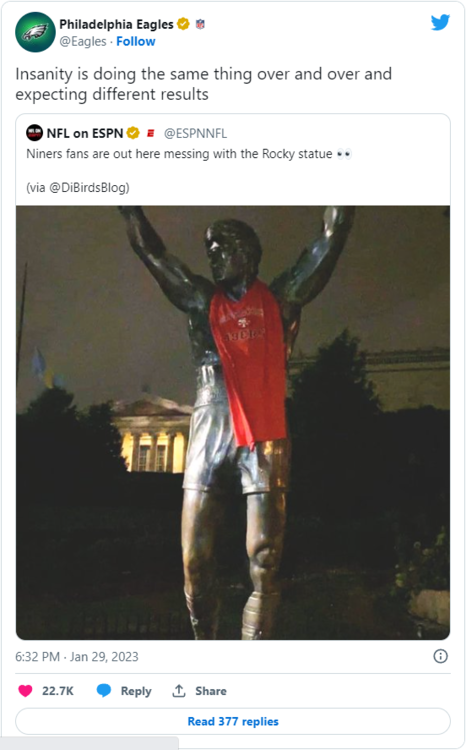Like the tweet with the pink heart icon
The image size is (466, 750).
[25, 691]
